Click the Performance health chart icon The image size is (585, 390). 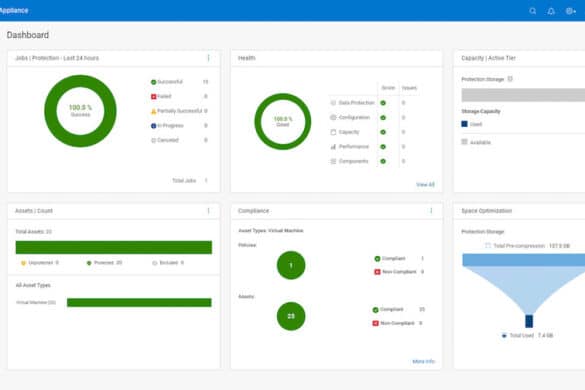coord(333,147)
